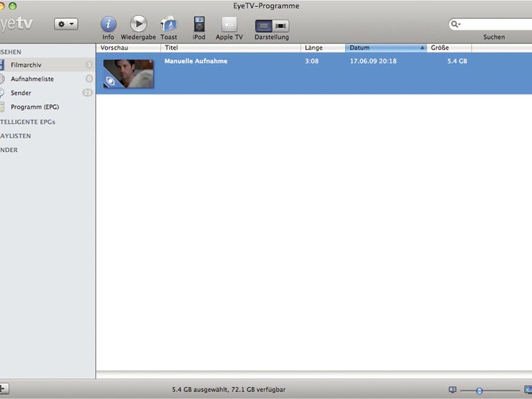Start playback with Wiedergabe button

[138, 24]
